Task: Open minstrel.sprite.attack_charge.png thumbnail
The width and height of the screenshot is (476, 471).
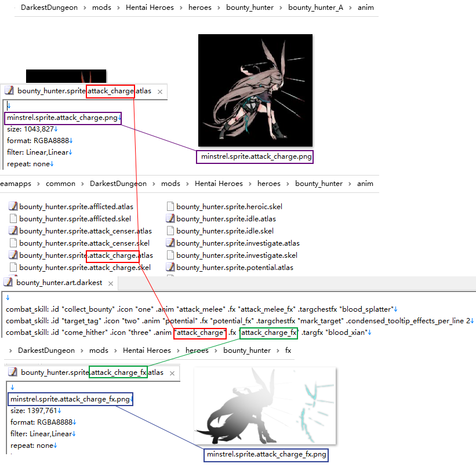Action: (255, 90)
